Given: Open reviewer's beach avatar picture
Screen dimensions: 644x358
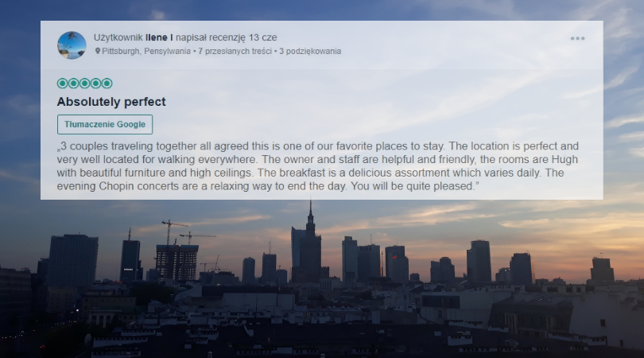Looking at the screenshot, I should pyautogui.click(x=72, y=45).
